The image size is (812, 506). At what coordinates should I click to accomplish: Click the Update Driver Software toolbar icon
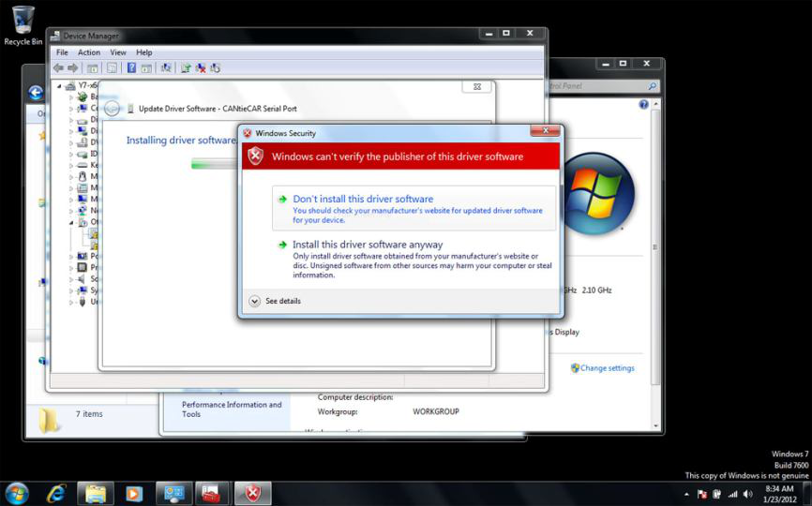click(x=186, y=67)
